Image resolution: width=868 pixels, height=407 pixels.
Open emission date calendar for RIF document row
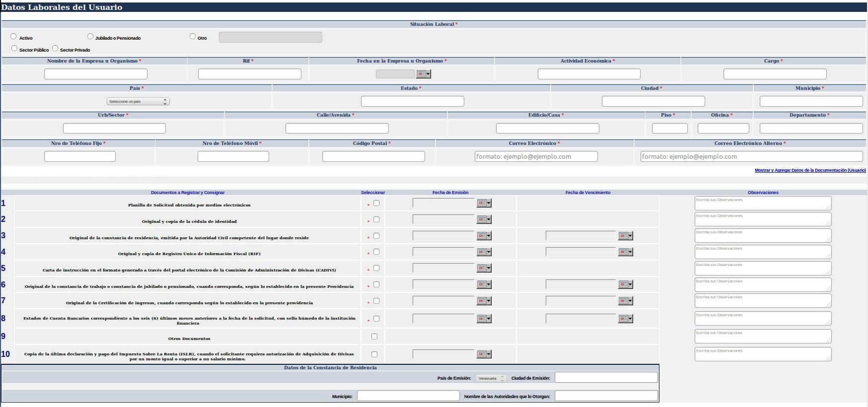click(x=484, y=252)
